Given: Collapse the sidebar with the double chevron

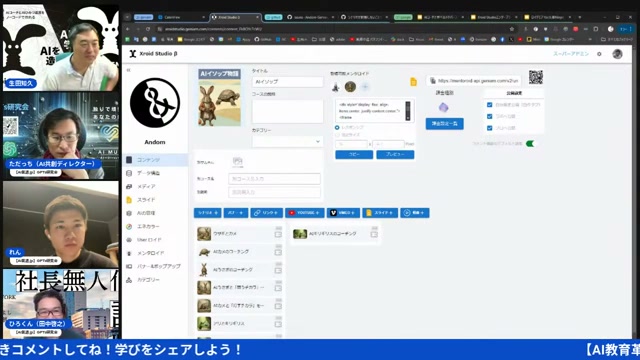Looking at the screenshot, I should point(128,70).
